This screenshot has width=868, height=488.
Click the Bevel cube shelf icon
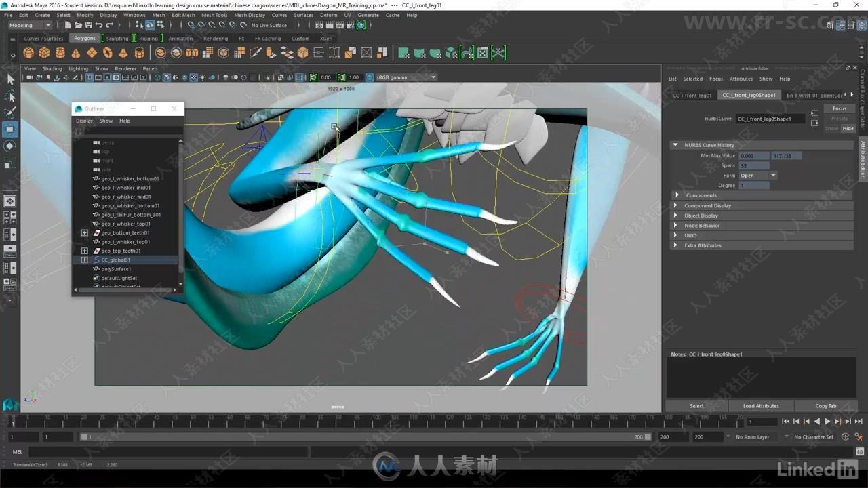pyautogui.click(x=302, y=53)
